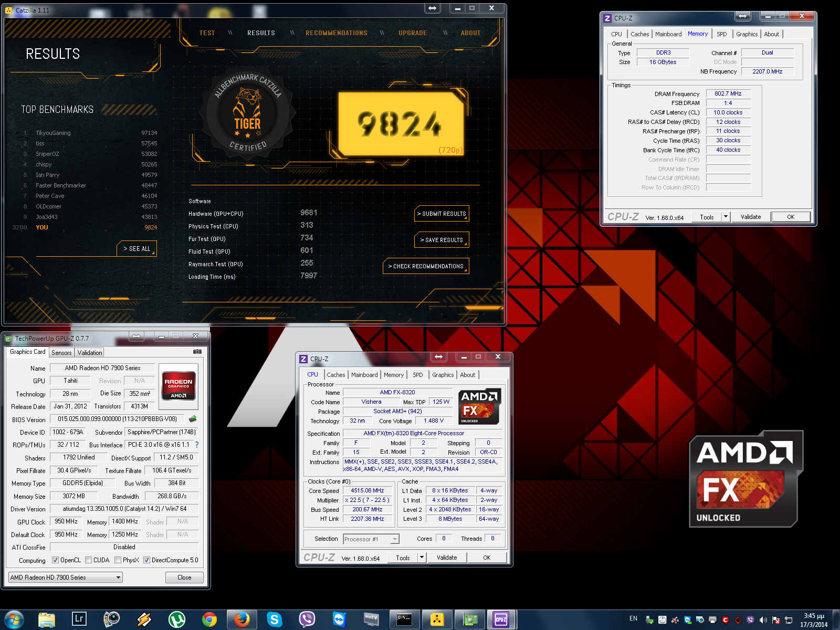Click the taskbar clock showing 17/3/2014
The image size is (840, 630).
pyautogui.click(x=814, y=620)
